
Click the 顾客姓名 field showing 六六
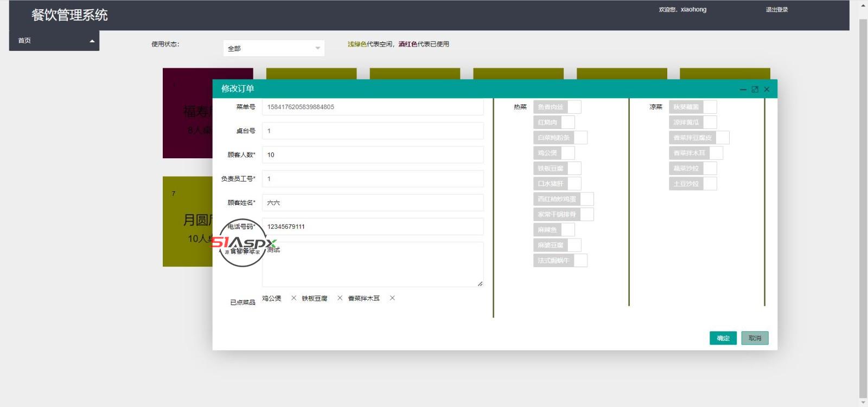click(373, 203)
